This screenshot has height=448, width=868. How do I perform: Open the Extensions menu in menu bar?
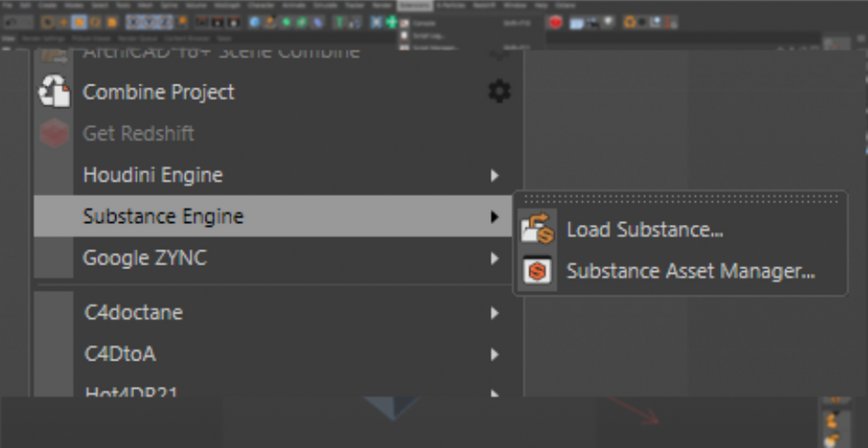click(414, 5)
